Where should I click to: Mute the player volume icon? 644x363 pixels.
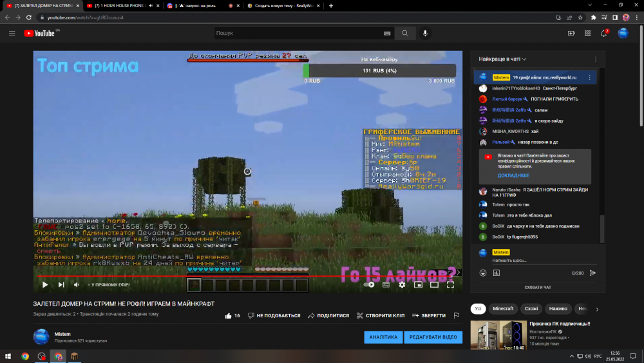tap(77, 284)
